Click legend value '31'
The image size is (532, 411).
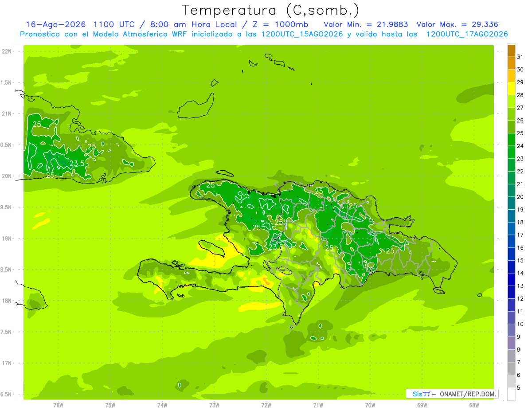[520, 57]
